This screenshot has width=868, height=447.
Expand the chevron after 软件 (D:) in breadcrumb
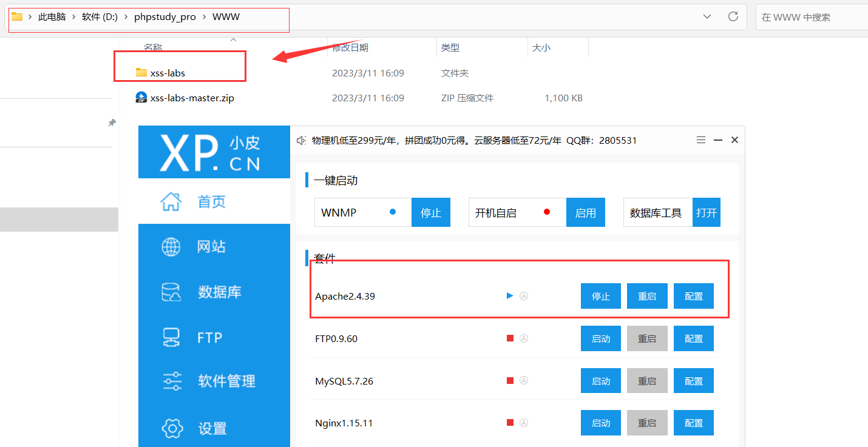click(126, 17)
